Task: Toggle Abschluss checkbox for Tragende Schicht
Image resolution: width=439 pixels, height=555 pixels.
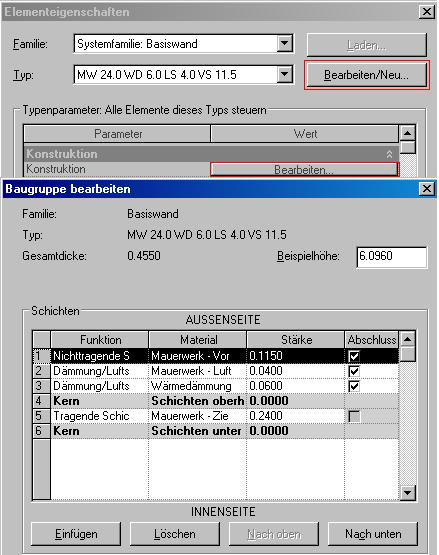Action: (354, 416)
